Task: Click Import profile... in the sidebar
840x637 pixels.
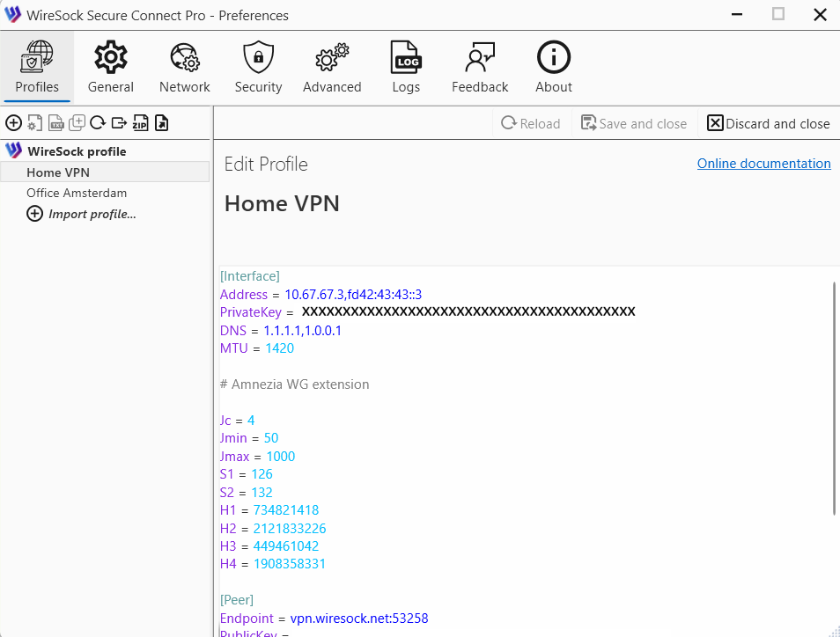Action: tap(92, 214)
